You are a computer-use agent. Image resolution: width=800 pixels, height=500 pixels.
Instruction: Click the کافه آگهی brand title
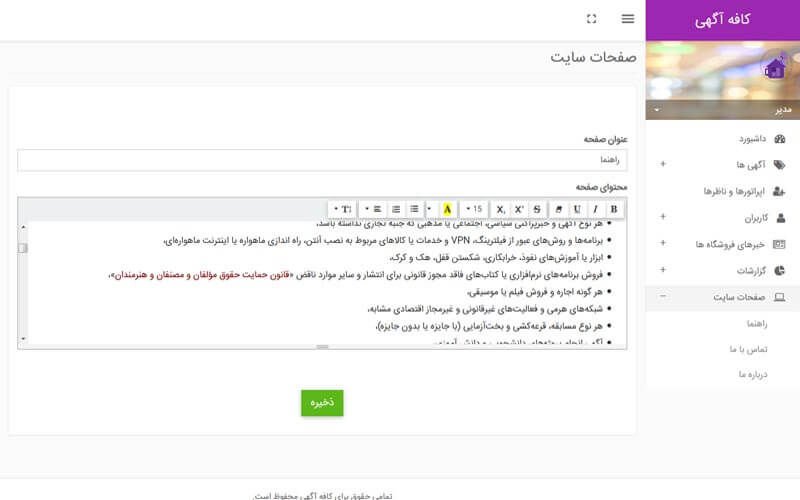pos(722,20)
